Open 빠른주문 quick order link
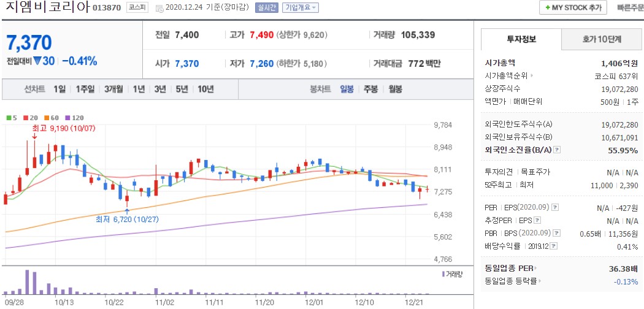The width and height of the screenshot is (644, 309). click(x=631, y=7)
